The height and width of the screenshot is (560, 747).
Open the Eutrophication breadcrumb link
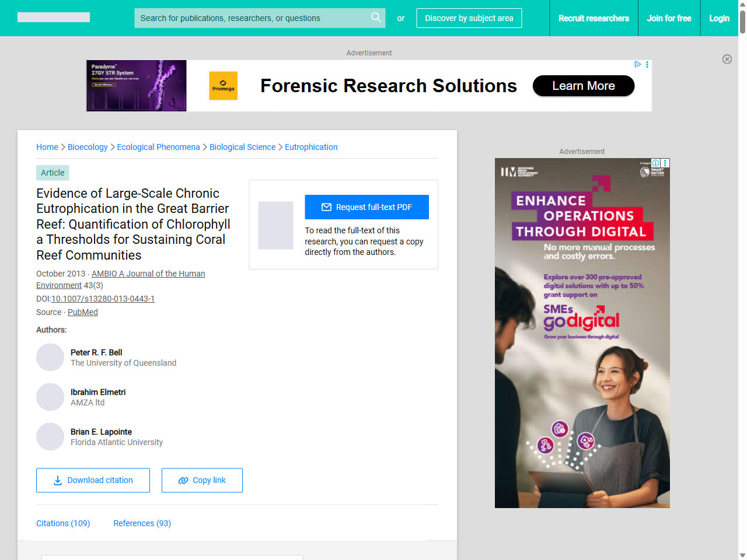tap(311, 147)
